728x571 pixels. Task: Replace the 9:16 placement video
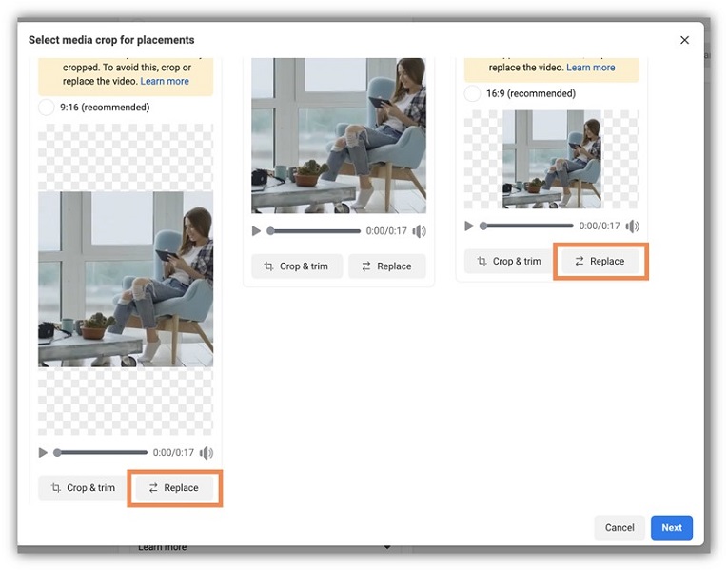pos(173,488)
